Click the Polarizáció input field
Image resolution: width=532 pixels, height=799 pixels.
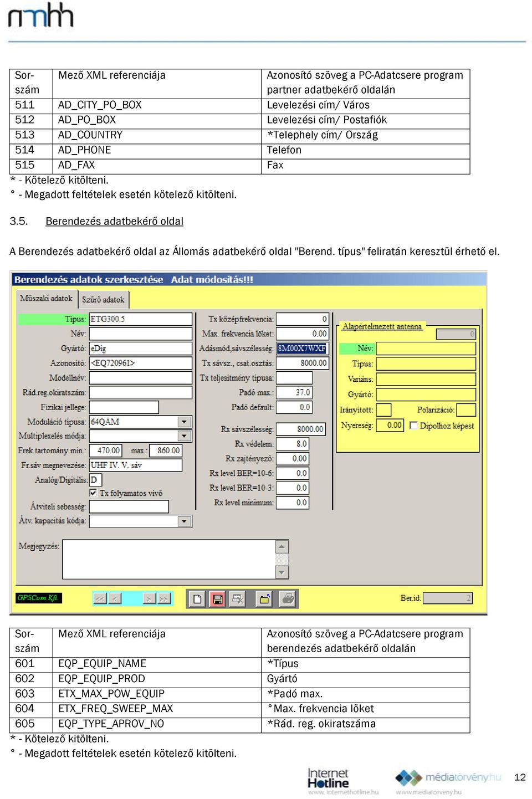(x=466, y=410)
